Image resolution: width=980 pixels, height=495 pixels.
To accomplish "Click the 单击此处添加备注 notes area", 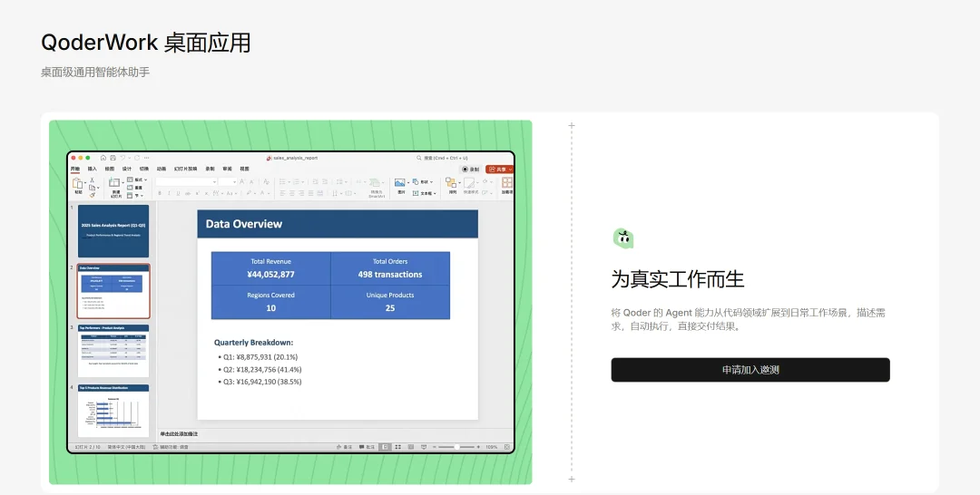I will [x=180, y=434].
